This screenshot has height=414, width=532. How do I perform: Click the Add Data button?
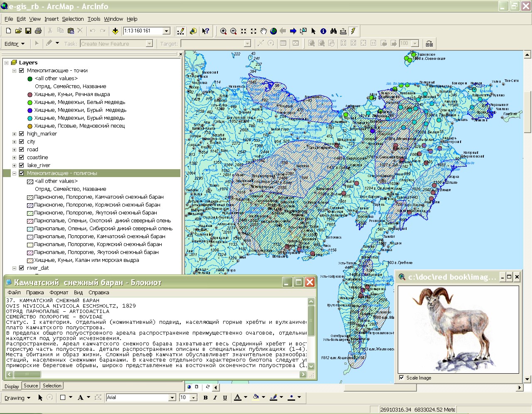tap(115, 31)
